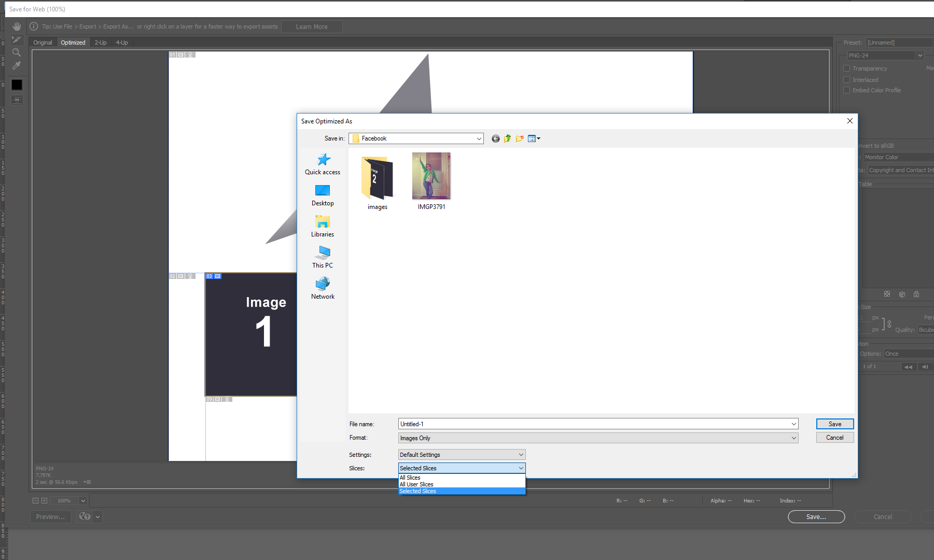Select Libraries in places bar

coord(323,227)
